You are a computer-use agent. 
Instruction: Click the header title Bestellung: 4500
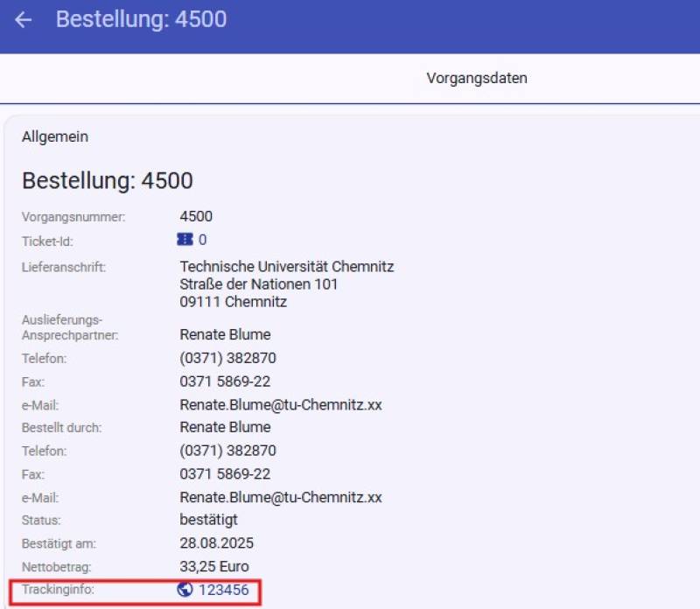pyautogui.click(x=141, y=19)
